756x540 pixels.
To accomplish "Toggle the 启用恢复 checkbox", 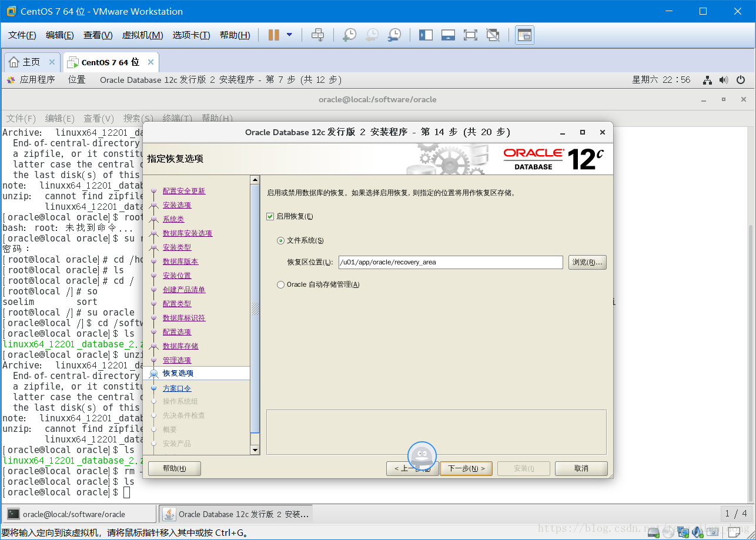I will 270,216.
